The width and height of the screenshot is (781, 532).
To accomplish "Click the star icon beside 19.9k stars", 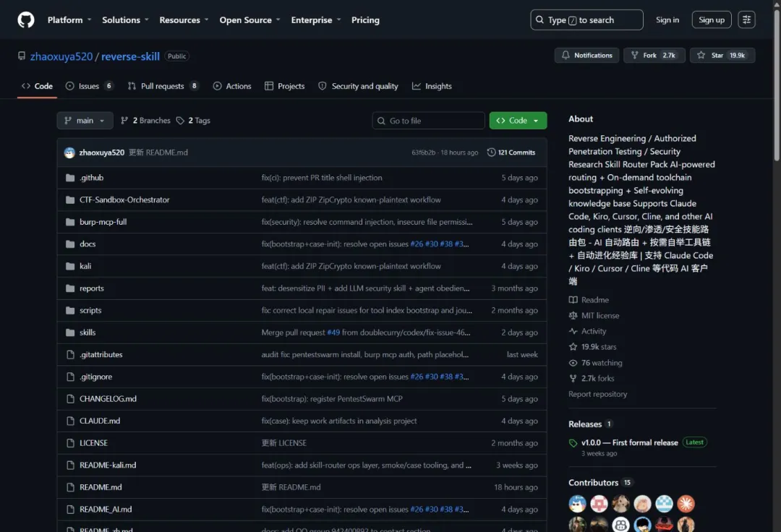I will click(573, 347).
